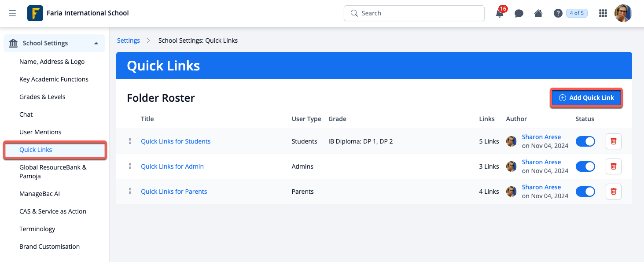Open notifications bell with 16 alerts
The height and width of the screenshot is (262, 644).
(x=500, y=13)
